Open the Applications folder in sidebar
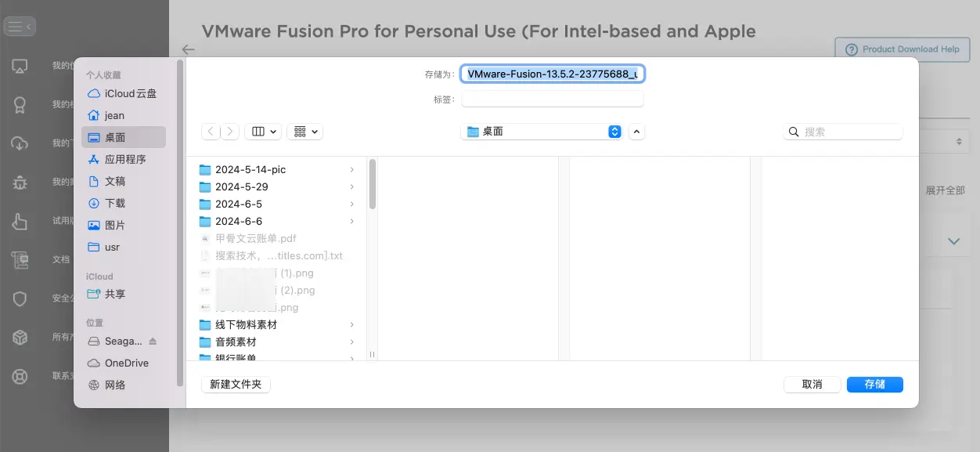980x452 pixels. (124, 159)
